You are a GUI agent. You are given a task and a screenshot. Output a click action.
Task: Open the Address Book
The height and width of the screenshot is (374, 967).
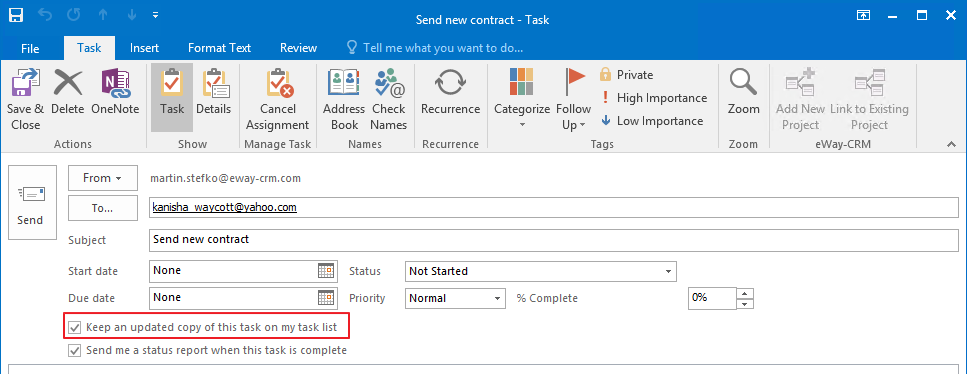[x=344, y=99]
